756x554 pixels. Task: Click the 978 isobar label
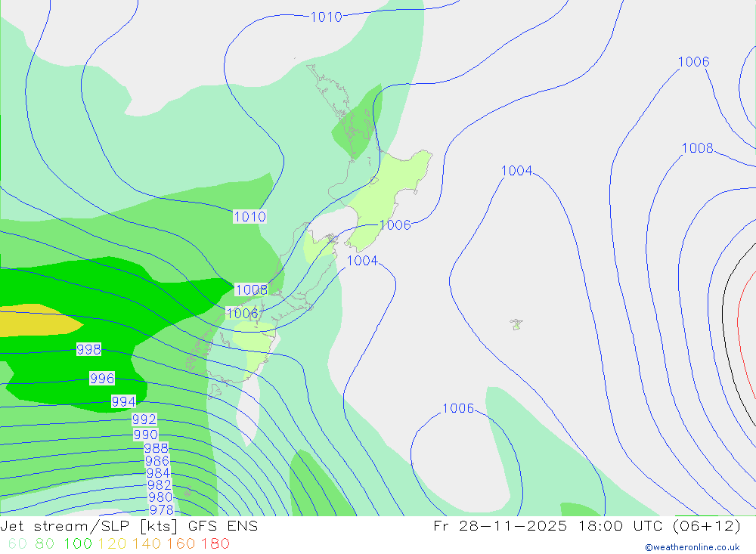162,509
